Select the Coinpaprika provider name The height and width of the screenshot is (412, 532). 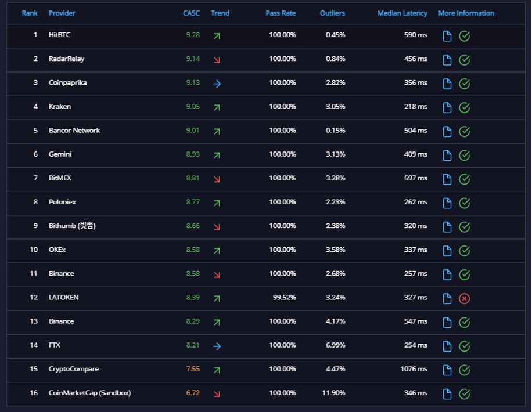tap(67, 83)
